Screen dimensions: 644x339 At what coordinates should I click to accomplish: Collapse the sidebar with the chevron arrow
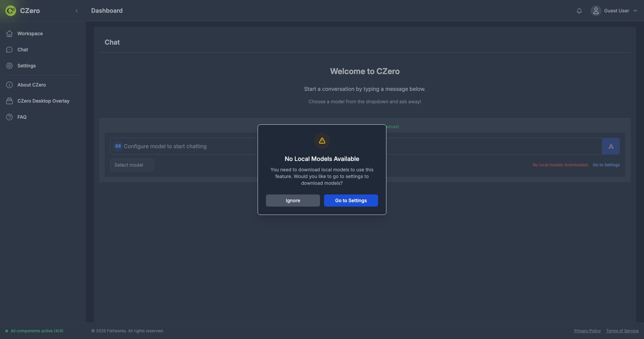click(x=76, y=11)
